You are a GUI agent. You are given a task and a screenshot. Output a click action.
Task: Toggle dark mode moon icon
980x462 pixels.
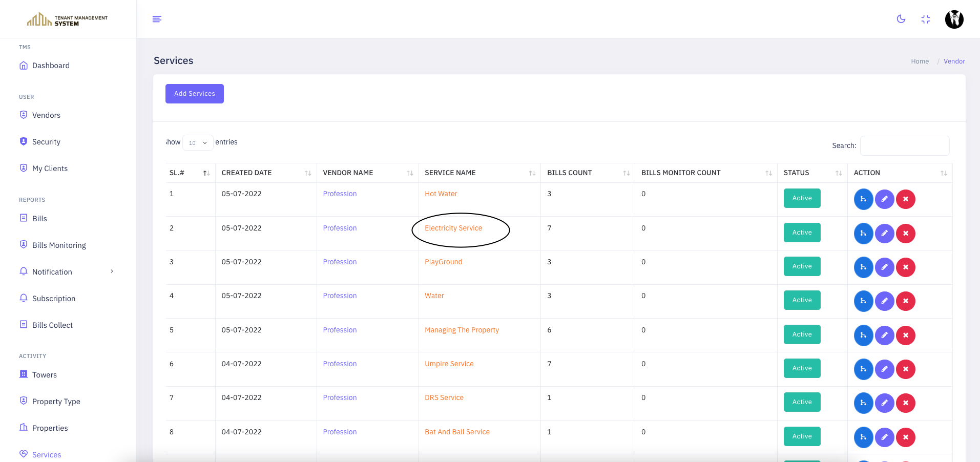pos(901,19)
